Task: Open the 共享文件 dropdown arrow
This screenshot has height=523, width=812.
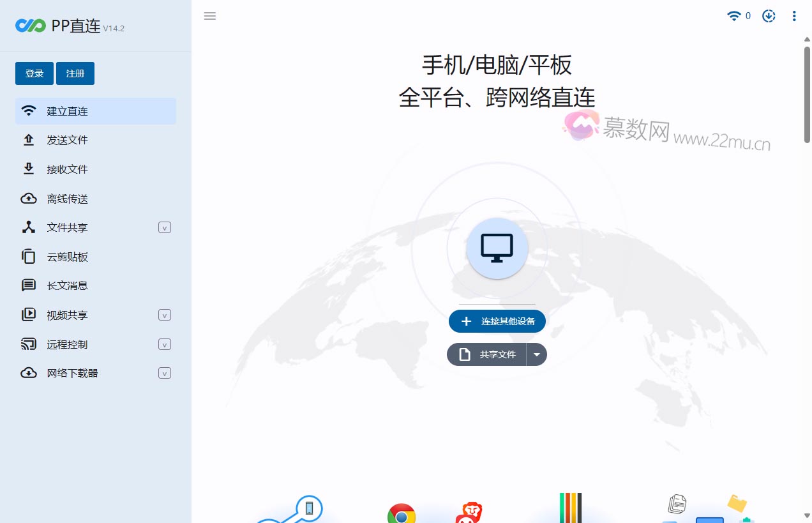Action: coord(537,354)
